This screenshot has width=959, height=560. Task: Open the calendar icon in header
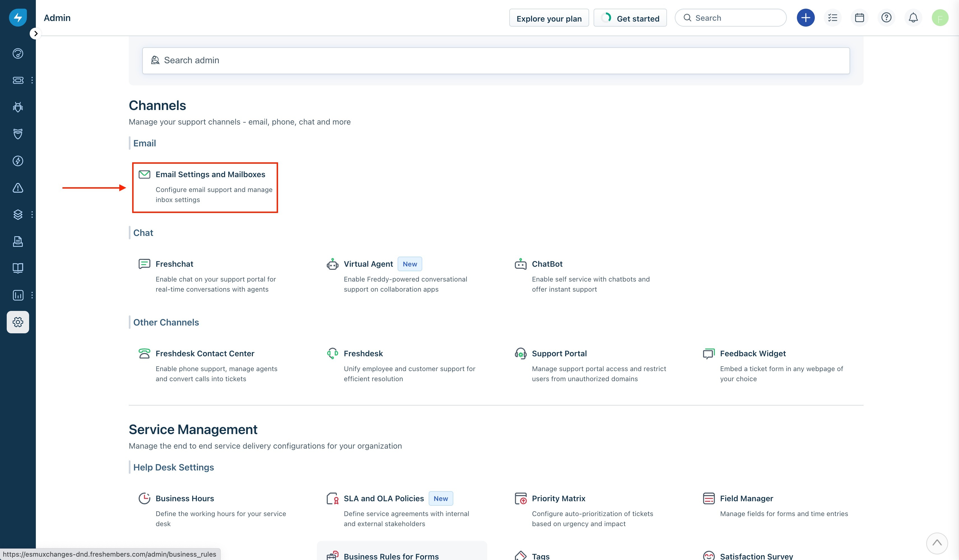tap(859, 18)
